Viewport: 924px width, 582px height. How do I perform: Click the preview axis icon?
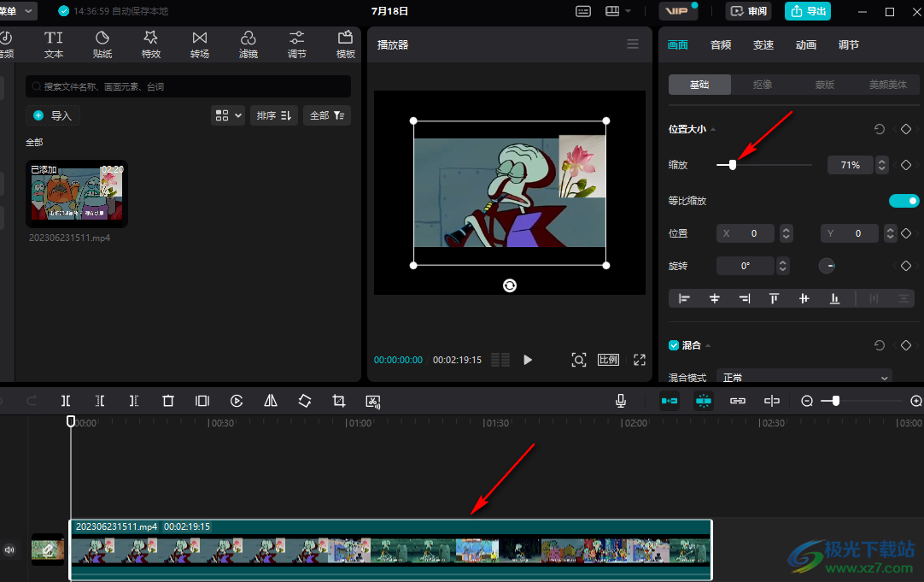click(x=772, y=401)
